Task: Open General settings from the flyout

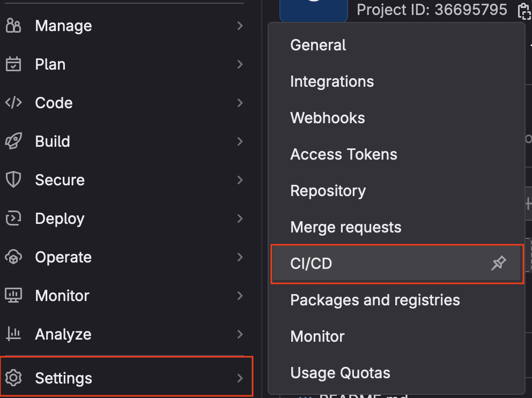Action: [x=318, y=45]
